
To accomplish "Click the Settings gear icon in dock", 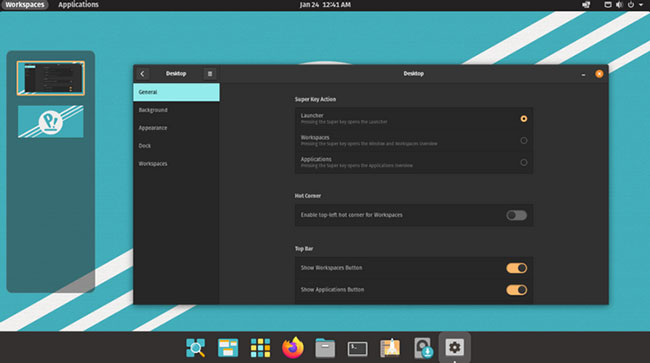I will [x=455, y=347].
